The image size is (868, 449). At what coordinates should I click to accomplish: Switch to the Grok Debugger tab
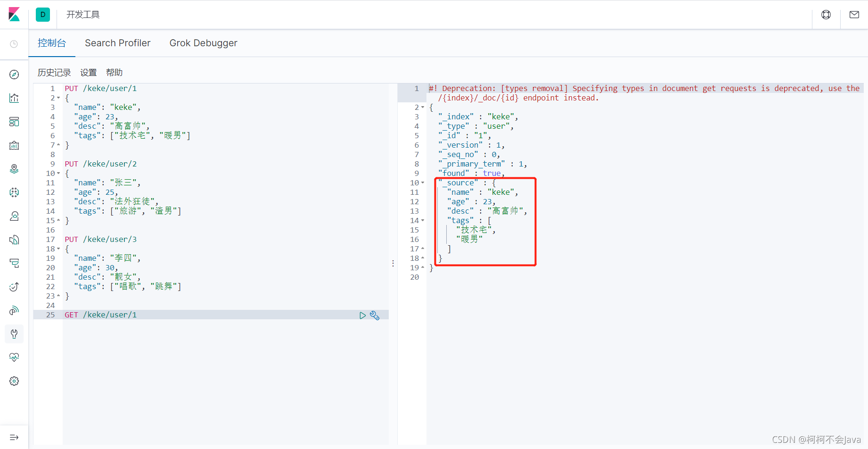tap(204, 43)
